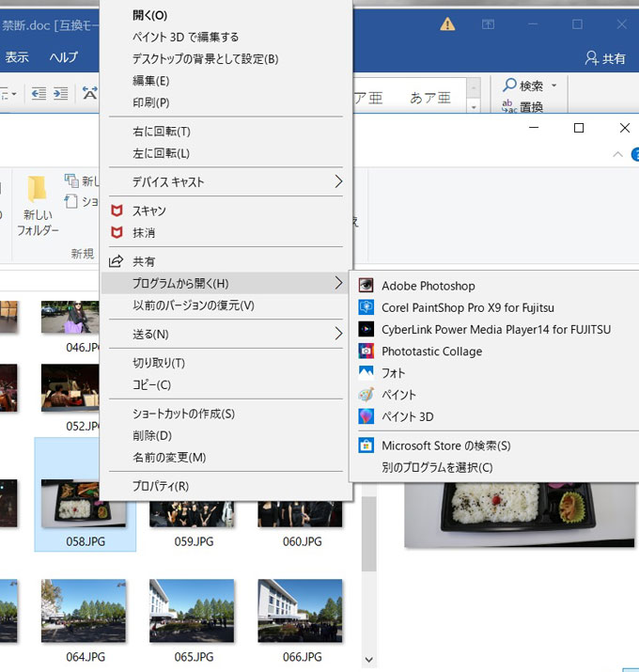Run McAfee スキャン on the file

(148, 211)
